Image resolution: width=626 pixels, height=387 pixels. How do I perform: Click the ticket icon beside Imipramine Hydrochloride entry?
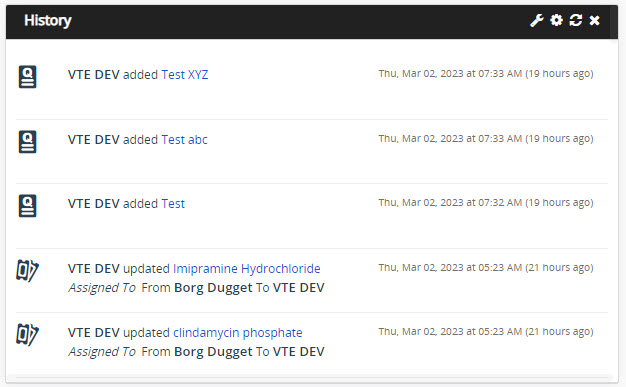27,270
